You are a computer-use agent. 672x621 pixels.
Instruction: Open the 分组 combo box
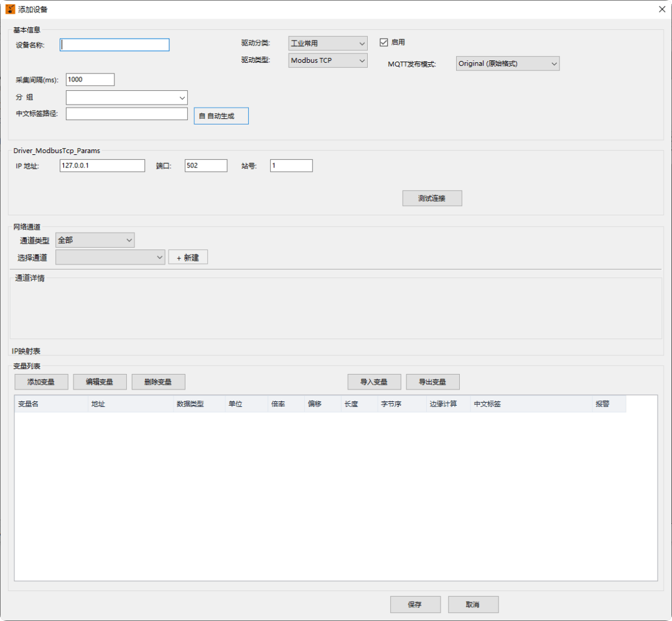pyautogui.click(x=127, y=98)
